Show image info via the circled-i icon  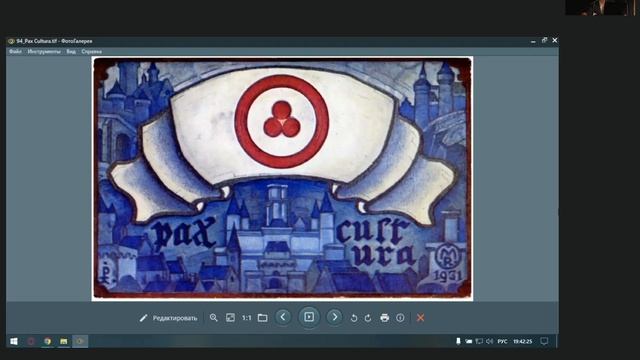pyautogui.click(x=400, y=318)
